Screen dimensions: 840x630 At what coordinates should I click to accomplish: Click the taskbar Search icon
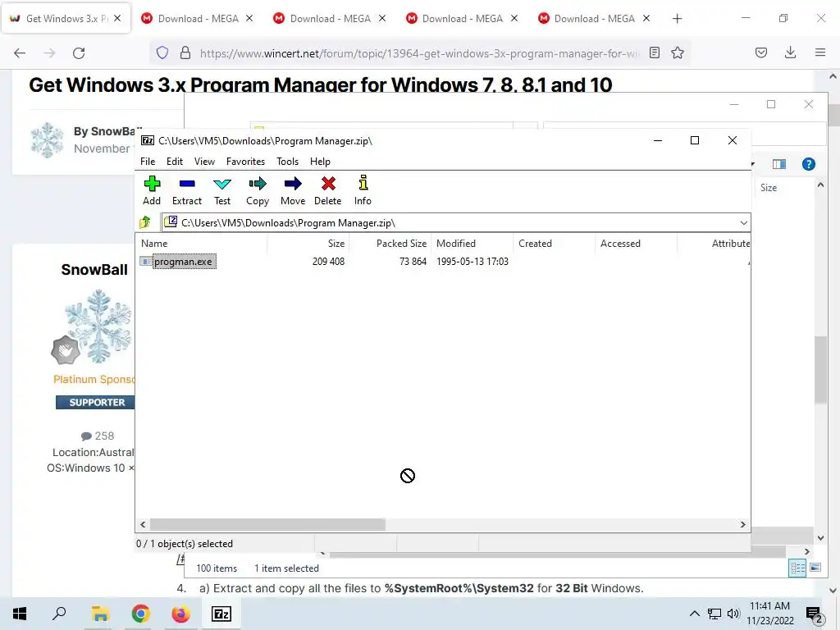[x=59, y=614]
